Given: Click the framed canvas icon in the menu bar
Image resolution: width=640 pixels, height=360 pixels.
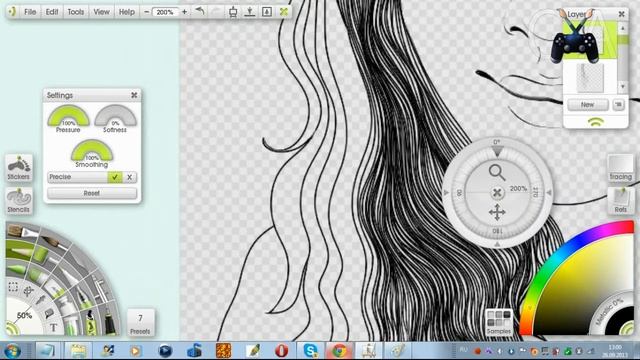Looking at the screenshot, I should 267,12.
